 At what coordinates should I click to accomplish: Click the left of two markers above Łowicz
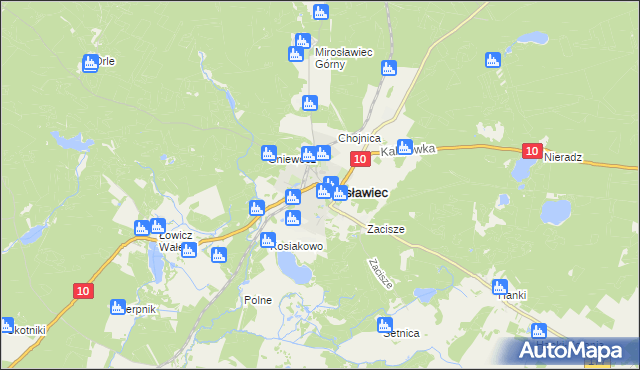pos(142,228)
